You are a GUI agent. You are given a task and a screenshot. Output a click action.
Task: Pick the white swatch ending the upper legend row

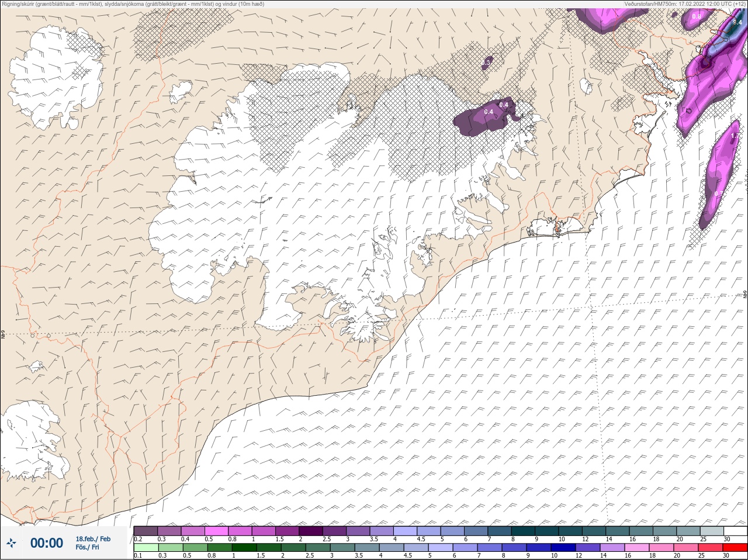(x=735, y=531)
